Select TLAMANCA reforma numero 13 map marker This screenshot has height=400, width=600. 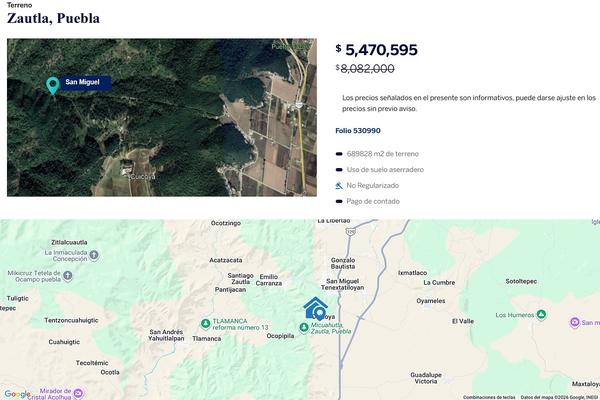click(x=205, y=323)
